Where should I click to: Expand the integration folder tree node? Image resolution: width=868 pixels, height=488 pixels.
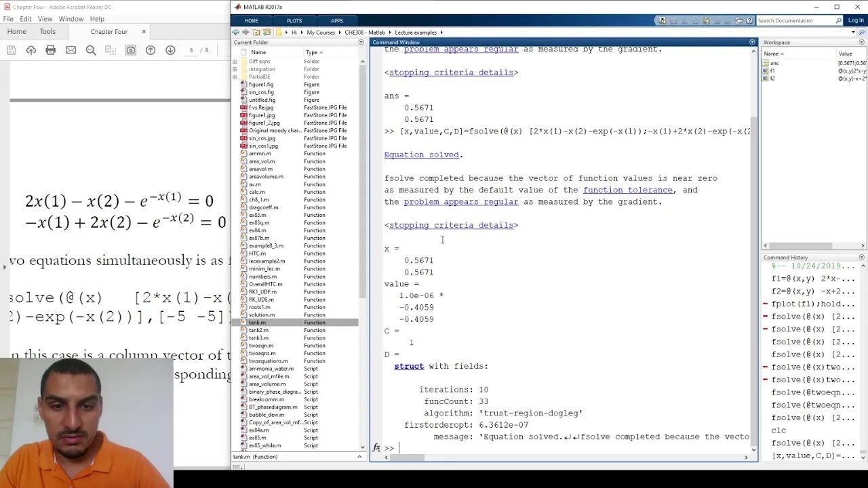[235, 69]
